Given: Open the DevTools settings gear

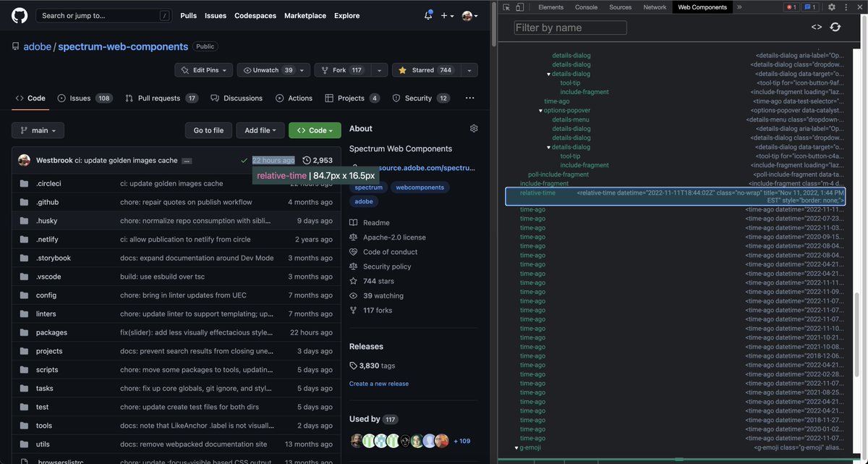Looking at the screenshot, I should tap(832, 7).
